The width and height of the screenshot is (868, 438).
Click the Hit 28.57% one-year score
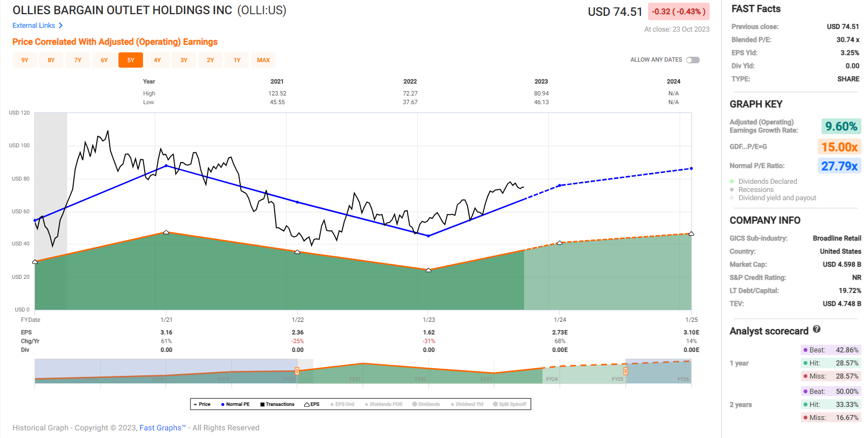830,363
